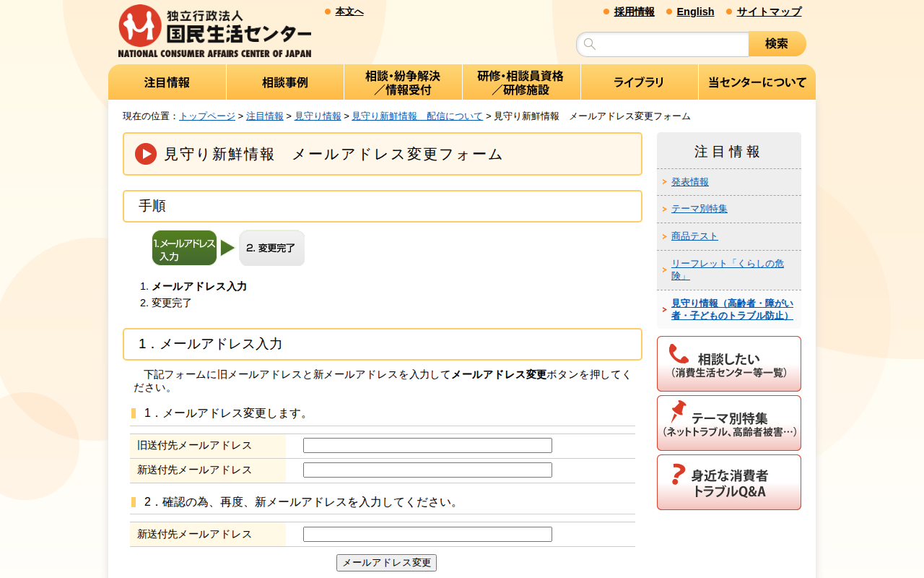Open the 相談・紛争解決／情報受付 navigation tab

pyautogui.click(x=403, y=82)
